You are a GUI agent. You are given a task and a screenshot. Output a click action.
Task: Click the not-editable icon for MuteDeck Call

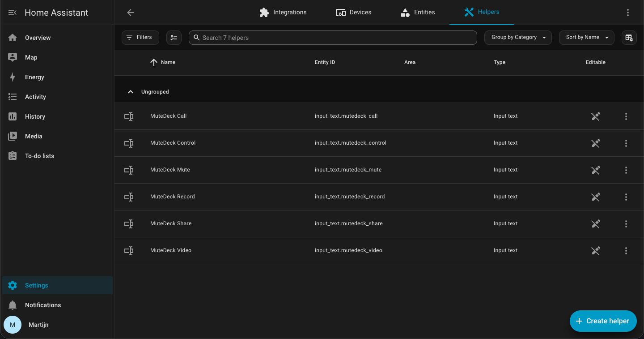(596, 116)
